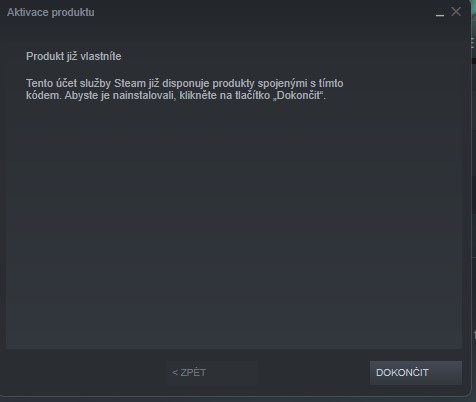
Task: Click the word nainstalovali in the message
Action: [x=144, y=95]
